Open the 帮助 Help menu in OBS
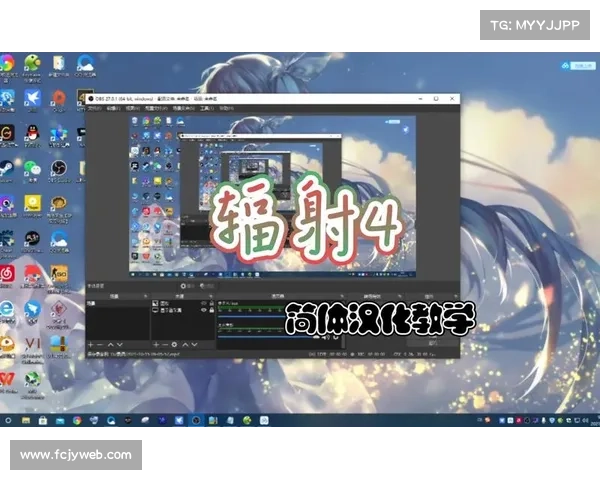This screenshot has width=600, height=480. (226, 109)
